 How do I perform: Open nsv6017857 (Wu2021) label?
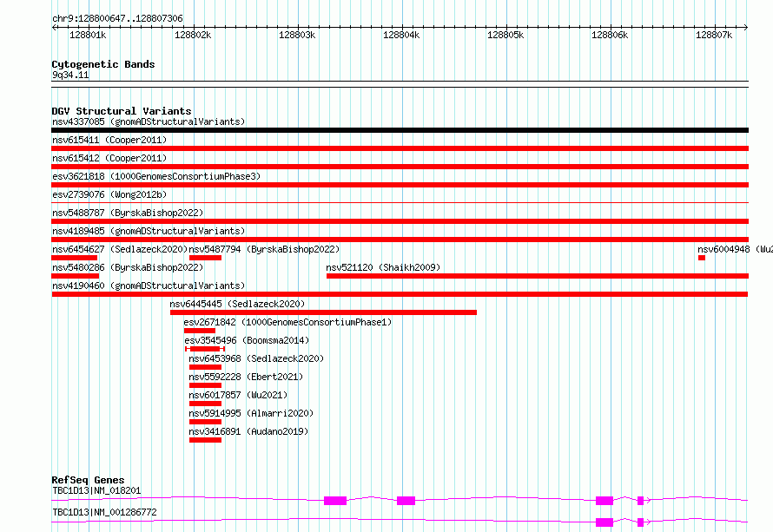(x=238, y=395)
